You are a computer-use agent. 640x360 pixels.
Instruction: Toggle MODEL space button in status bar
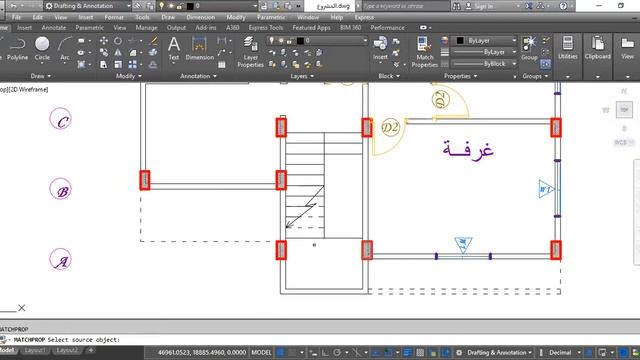(261, 353)
